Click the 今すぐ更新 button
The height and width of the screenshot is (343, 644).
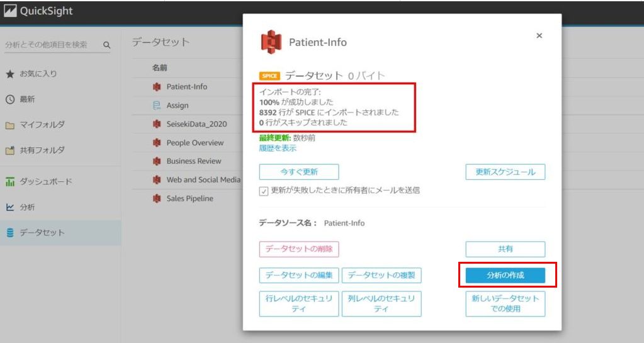pyautogui.click(x=299, y=172)
